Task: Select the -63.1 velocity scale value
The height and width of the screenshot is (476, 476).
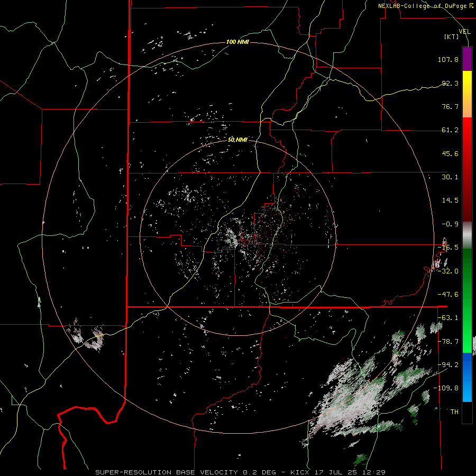Action: tap(448, 318)
